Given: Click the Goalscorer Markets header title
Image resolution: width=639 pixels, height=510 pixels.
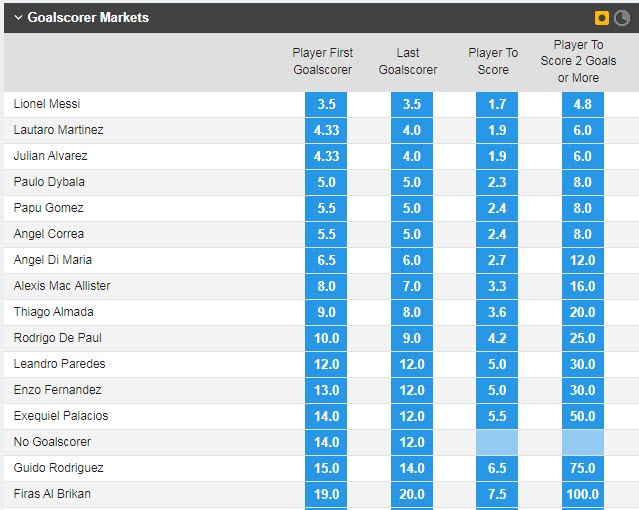Looking at the screenshot, I should pyautogui.click(x=88, y=18).
